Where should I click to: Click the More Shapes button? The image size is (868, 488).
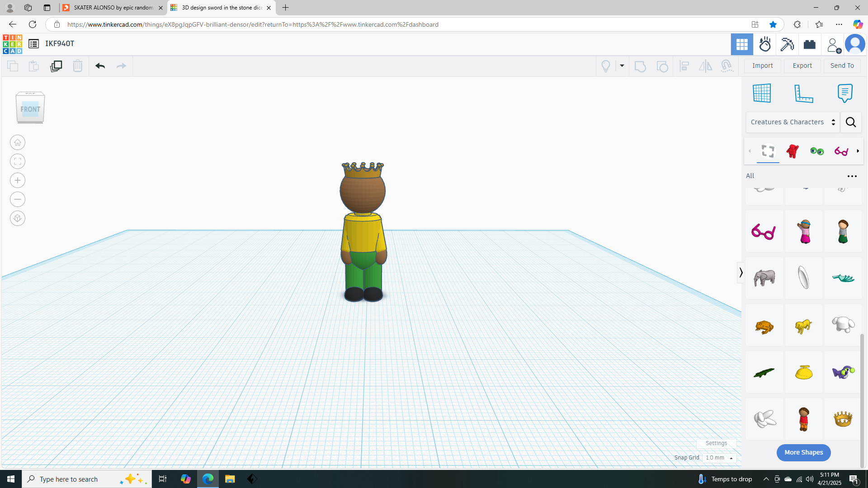click(803, 452)
